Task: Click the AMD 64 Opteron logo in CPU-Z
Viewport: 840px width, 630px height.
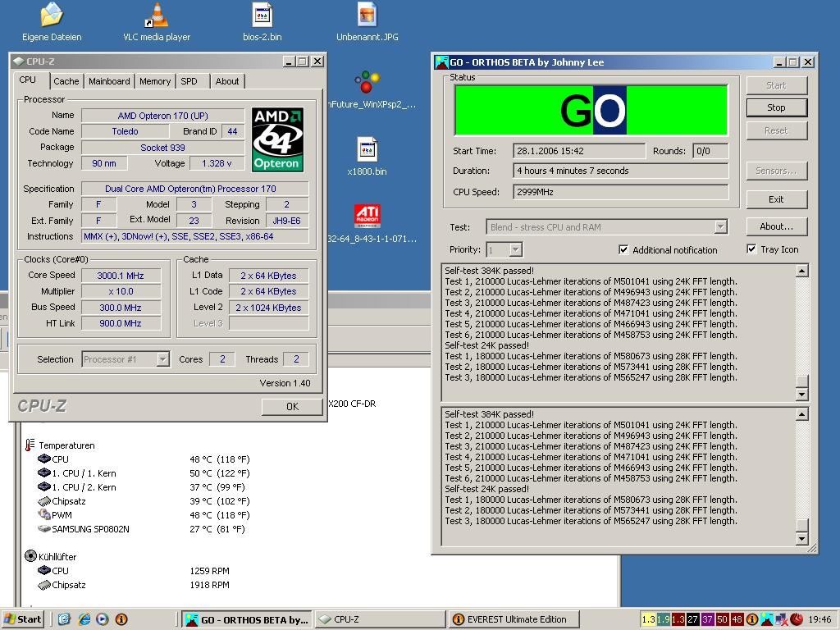Action: click(277, 139)
